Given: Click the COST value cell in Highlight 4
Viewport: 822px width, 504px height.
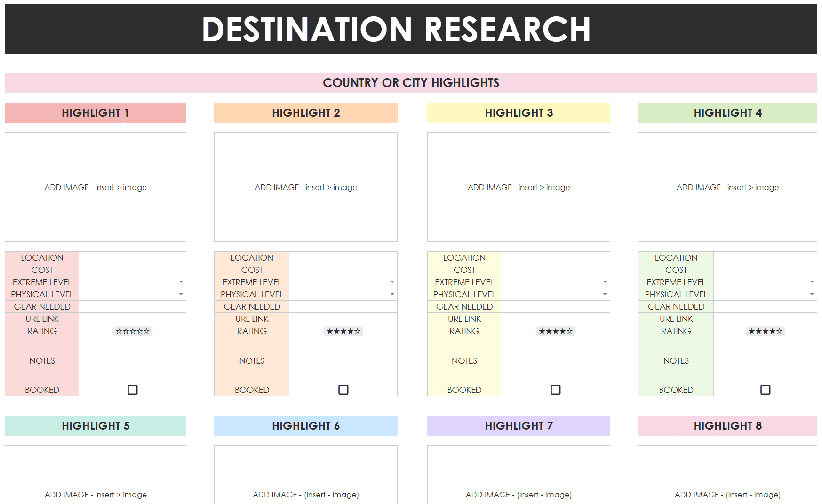Looking at the screenshot, I should coord(766,270).
